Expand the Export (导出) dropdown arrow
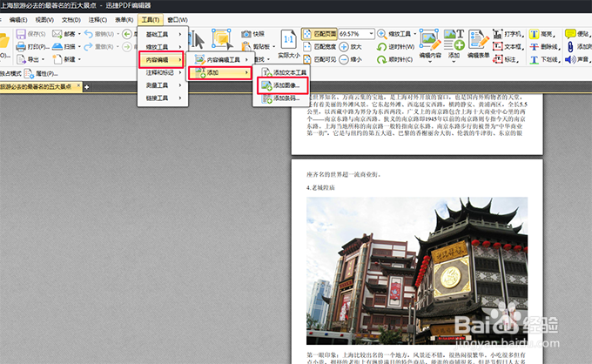Image resolution: width=592 pixels, height=364 pixels. (43, 59)
